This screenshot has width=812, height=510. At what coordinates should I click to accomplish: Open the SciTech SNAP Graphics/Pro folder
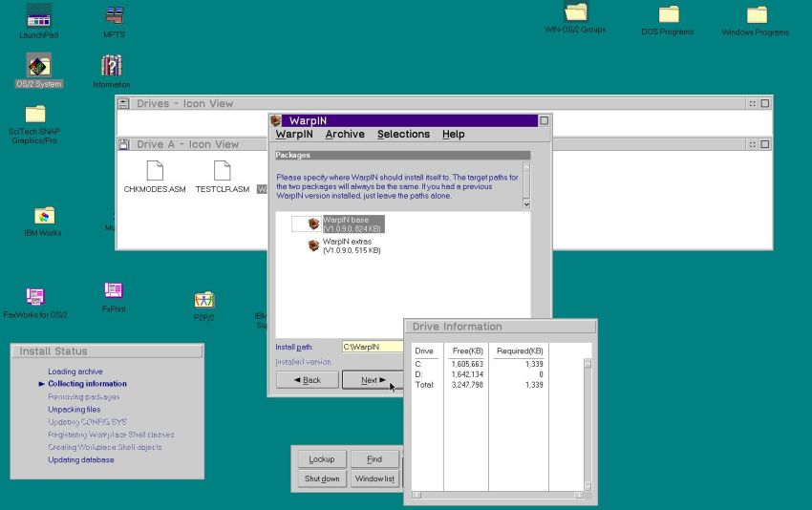pos(35,114)
